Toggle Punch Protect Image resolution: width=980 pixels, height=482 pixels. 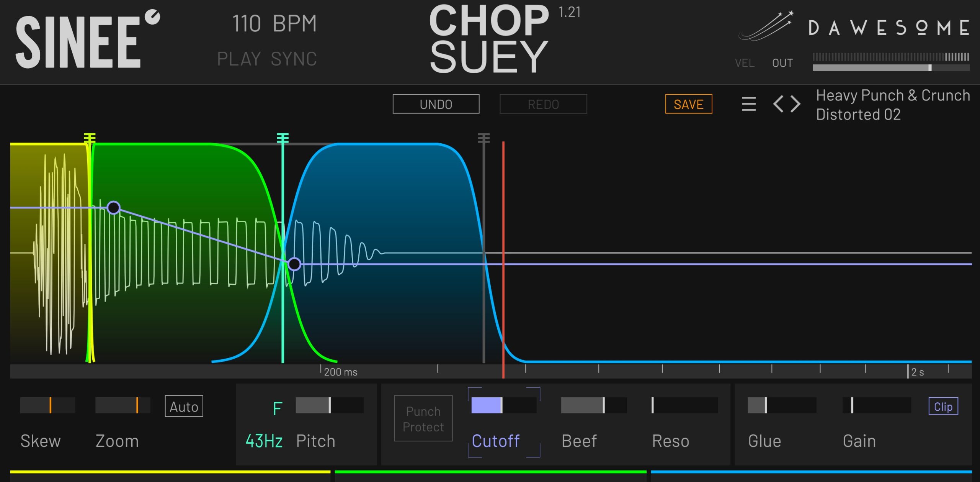[x=423, y=418]
